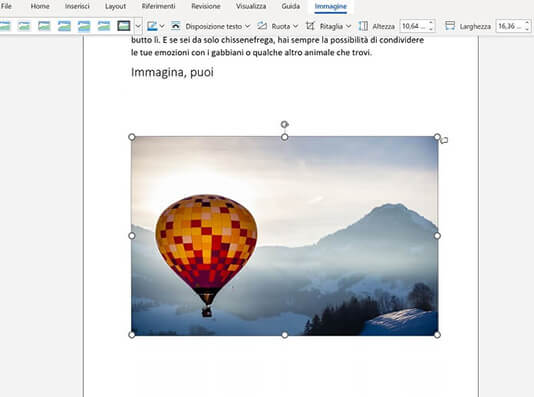Click the right-middle image resize handle
534x397 pixels.
437,236
